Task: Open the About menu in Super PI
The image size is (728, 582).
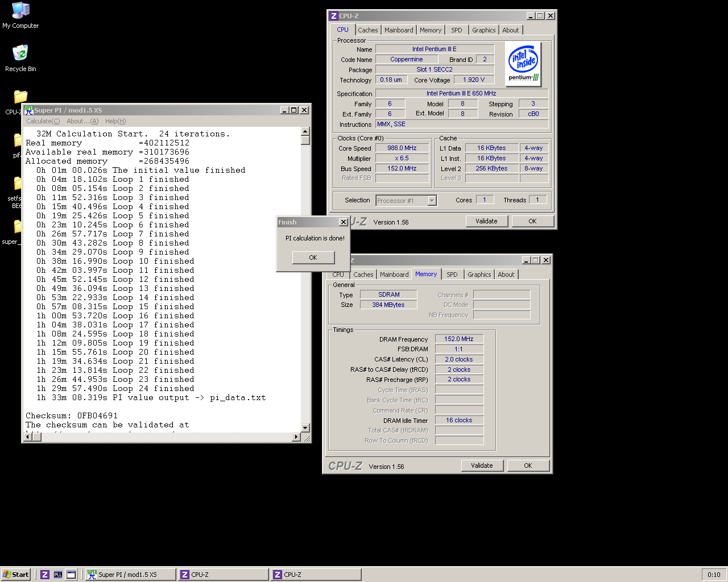Action: 82,121
